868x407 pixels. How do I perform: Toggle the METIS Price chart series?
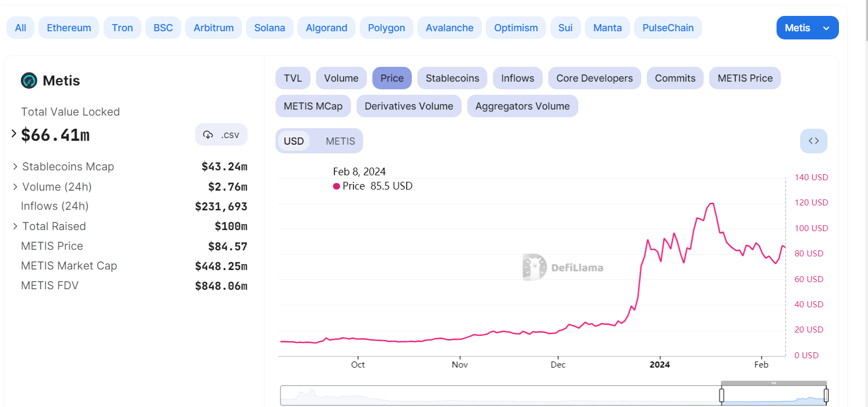[x=745, y=78]
